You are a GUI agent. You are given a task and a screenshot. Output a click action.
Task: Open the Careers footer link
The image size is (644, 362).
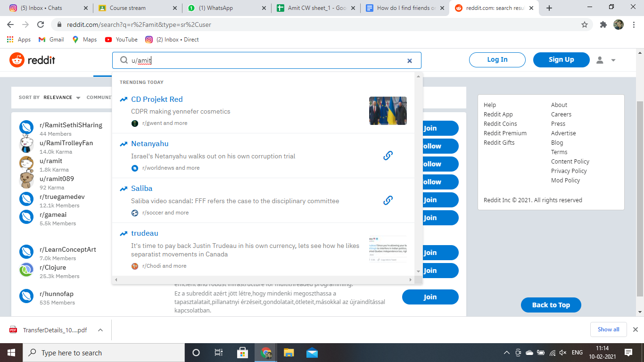pos(561,115)
